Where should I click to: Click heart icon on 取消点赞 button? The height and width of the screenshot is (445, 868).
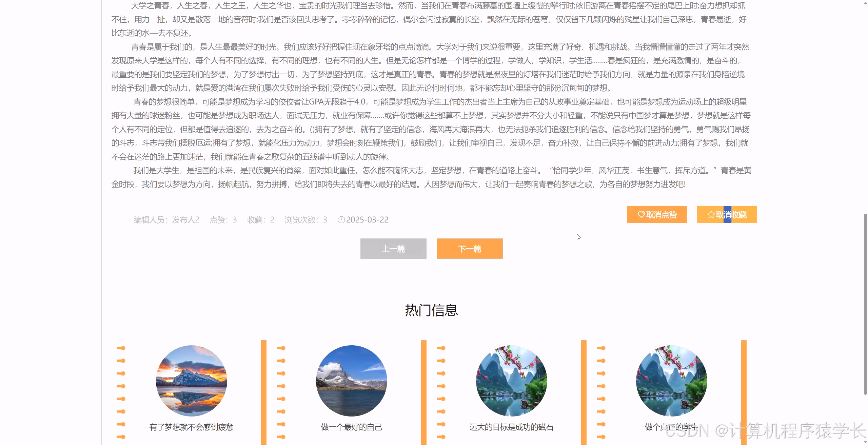point(641,215)
